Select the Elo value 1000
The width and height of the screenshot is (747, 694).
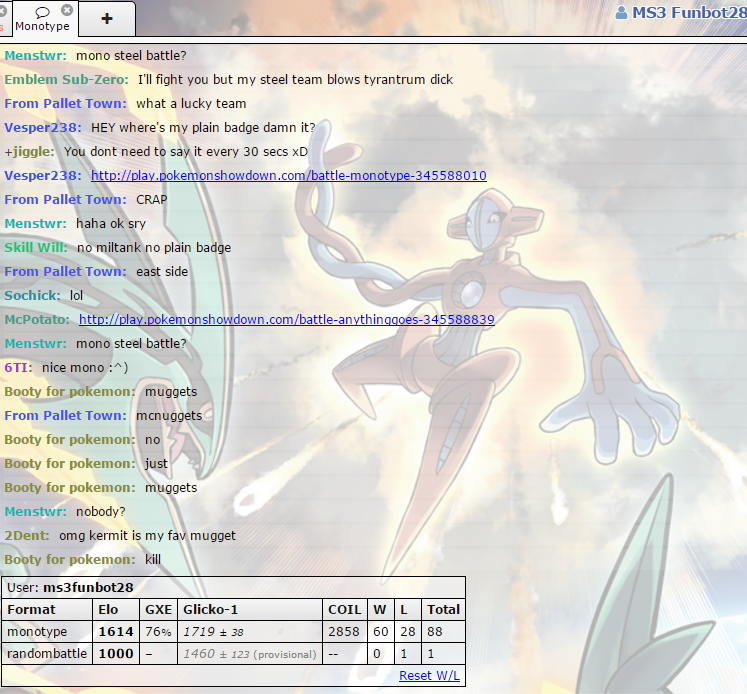click(116, 654)
